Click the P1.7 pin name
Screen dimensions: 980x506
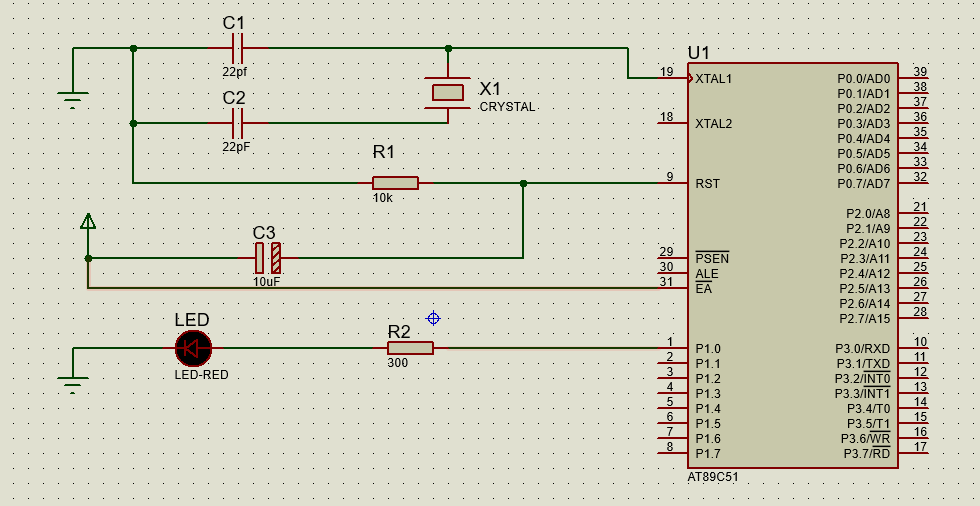click(x=708, y=454)
